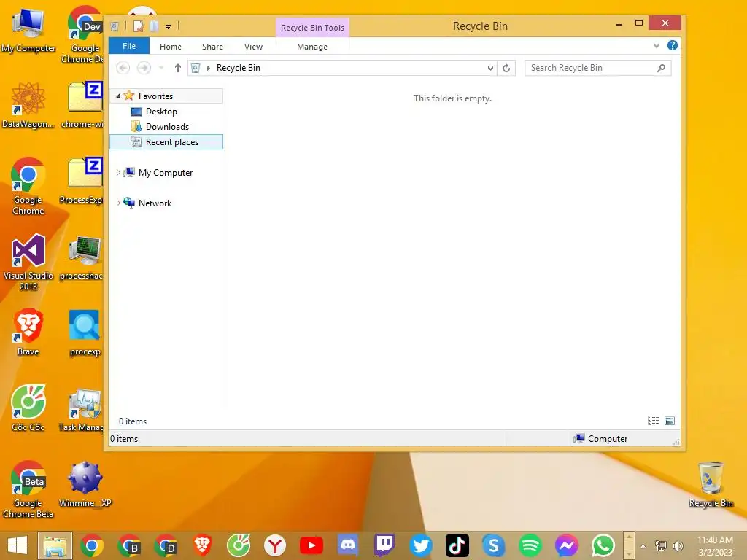Open WhatsApp from the taskbar
Image resolution: width=747 pixels, height=560 pixels.
[x=603, y=545]
